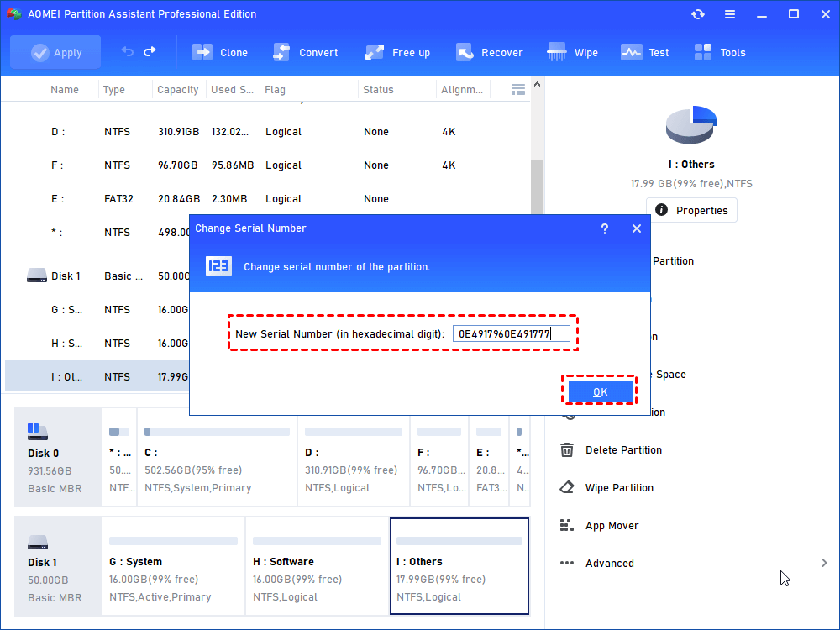The width and height of the screenshot is (840, 630).
Task: Click the AOMEI application logo icon
Action: pos(14,14)
